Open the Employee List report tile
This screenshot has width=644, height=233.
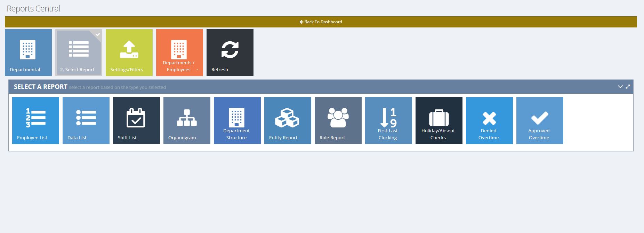click(35, 120)
